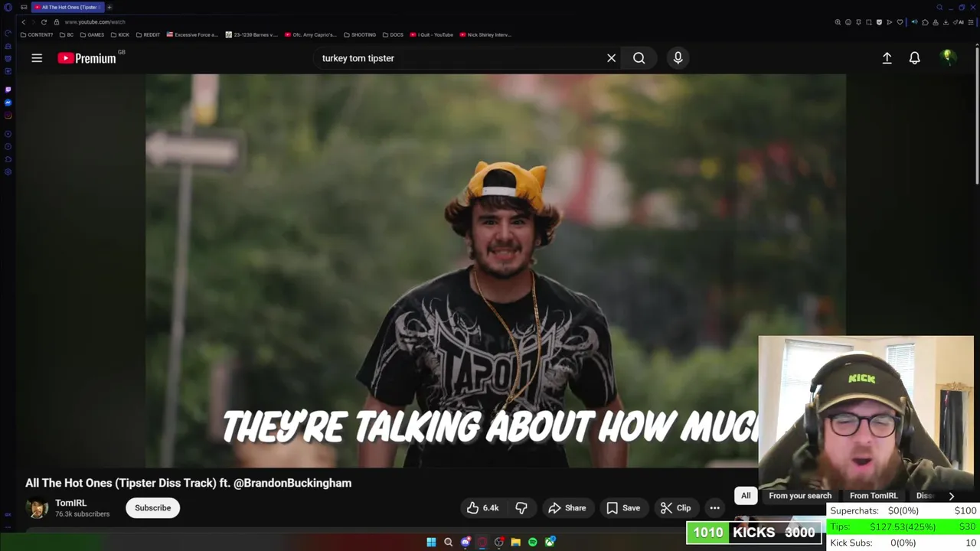Pause the video by clicking player

tap(495, 270)
